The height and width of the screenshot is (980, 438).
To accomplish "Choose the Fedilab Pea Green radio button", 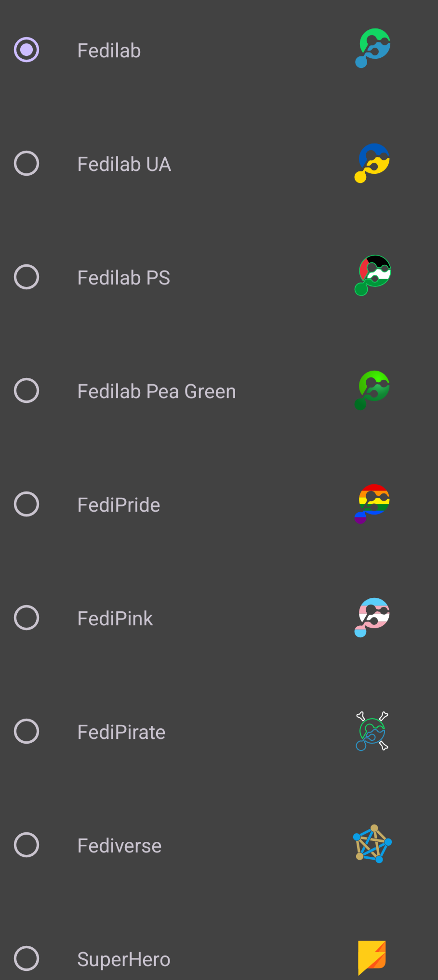I will (x=27, y=390).
